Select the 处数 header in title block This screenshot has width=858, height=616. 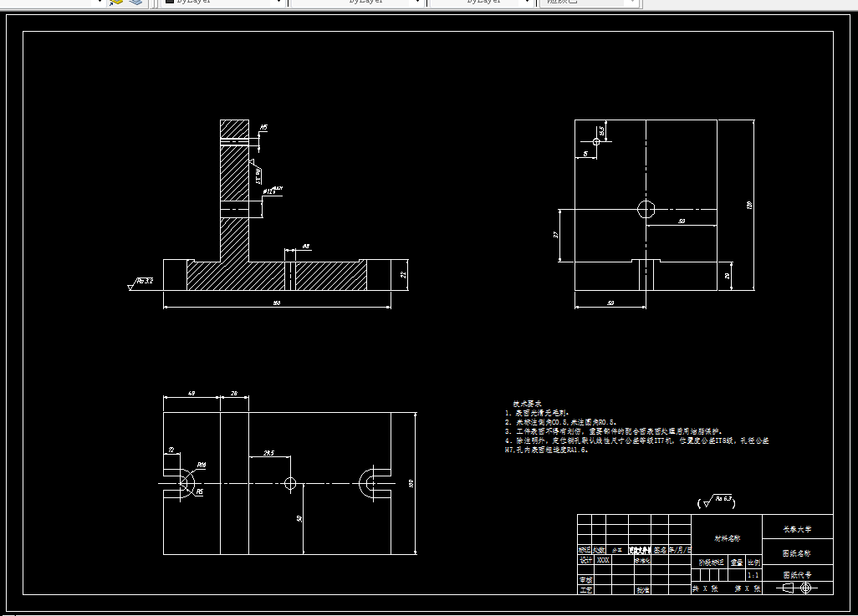[x=599, y=550]
